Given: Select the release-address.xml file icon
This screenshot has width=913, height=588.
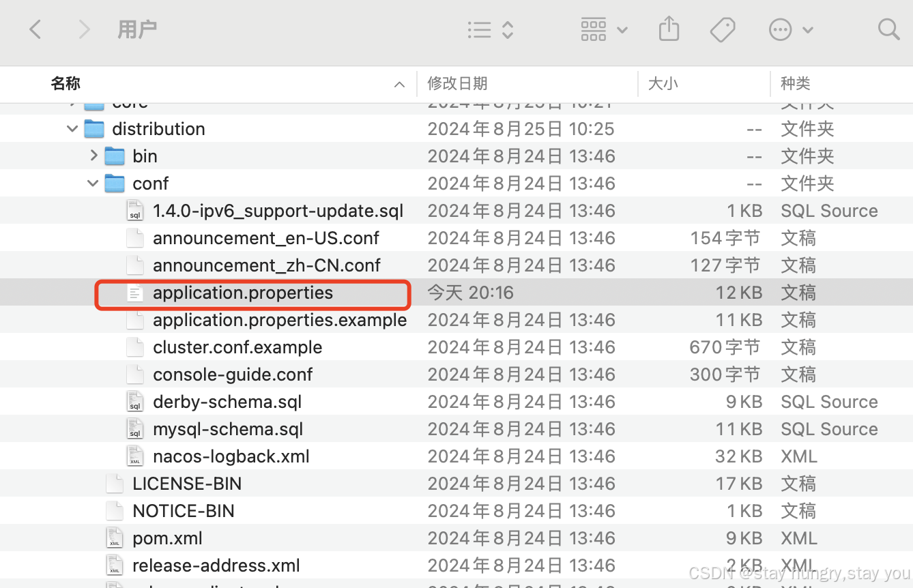Looking at the screenshot, I should click(x=115, y=565).
